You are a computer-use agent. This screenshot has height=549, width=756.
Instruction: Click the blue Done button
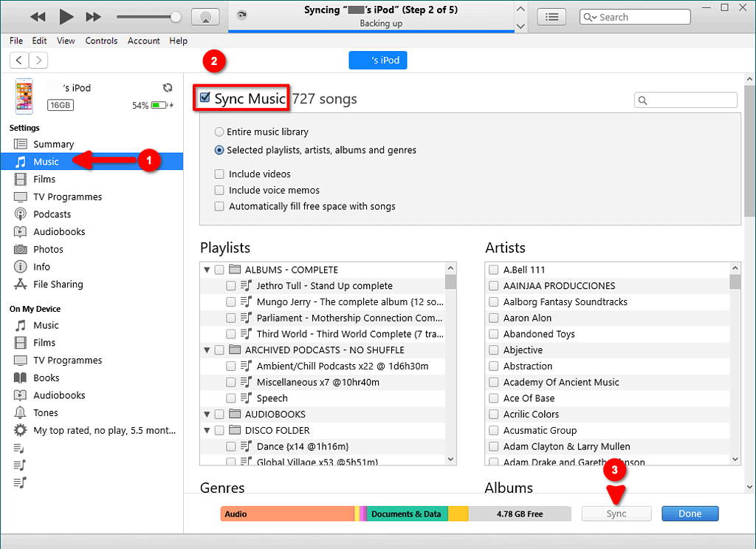[x=690, y=514]
